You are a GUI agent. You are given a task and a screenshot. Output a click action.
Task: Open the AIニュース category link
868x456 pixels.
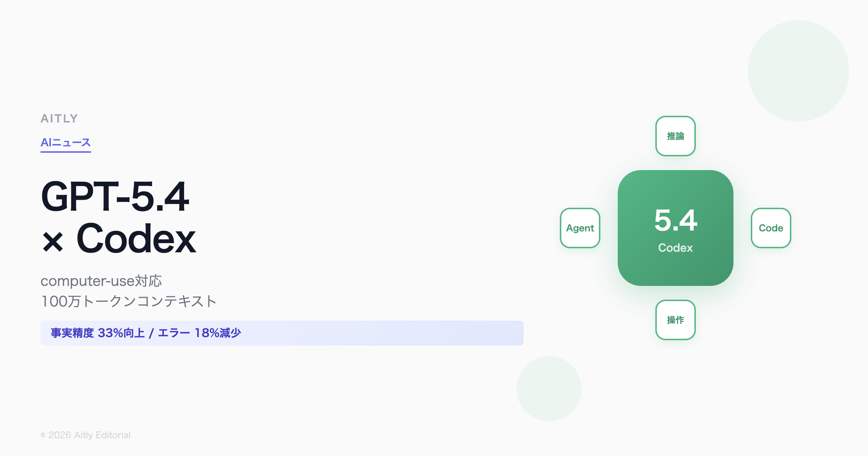point(65,142)
